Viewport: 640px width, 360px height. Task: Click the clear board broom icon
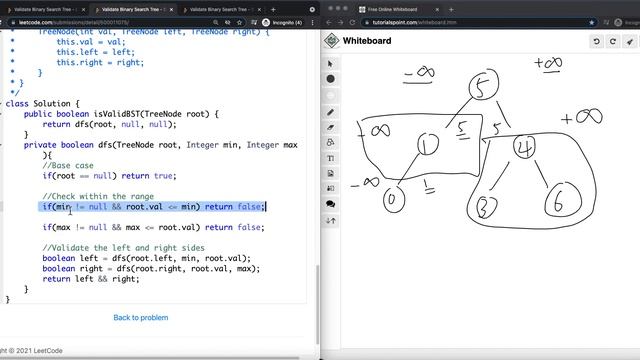pyautogui.click(x=630, y=41)
